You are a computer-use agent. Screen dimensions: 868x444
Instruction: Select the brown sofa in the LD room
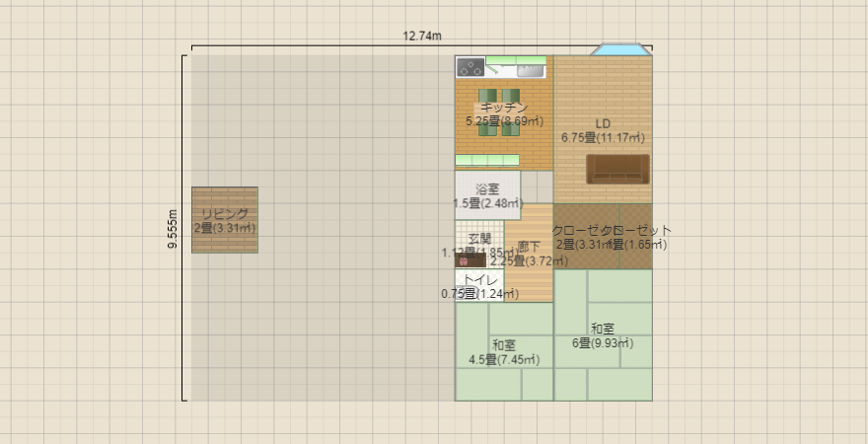(x=617, y=169)
